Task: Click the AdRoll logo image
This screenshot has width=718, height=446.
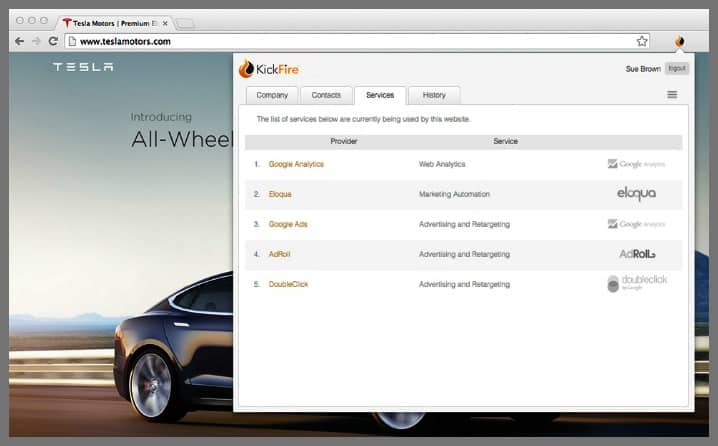Action: [637, 254]
